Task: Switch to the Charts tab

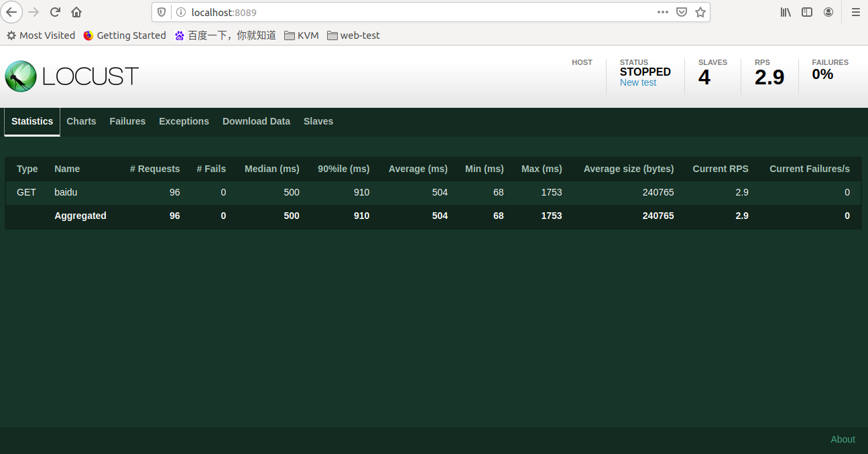Action: 81,121
